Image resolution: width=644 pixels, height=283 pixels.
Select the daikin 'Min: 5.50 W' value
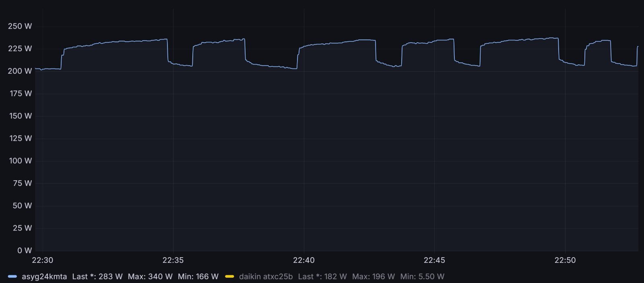click(422, 277)
